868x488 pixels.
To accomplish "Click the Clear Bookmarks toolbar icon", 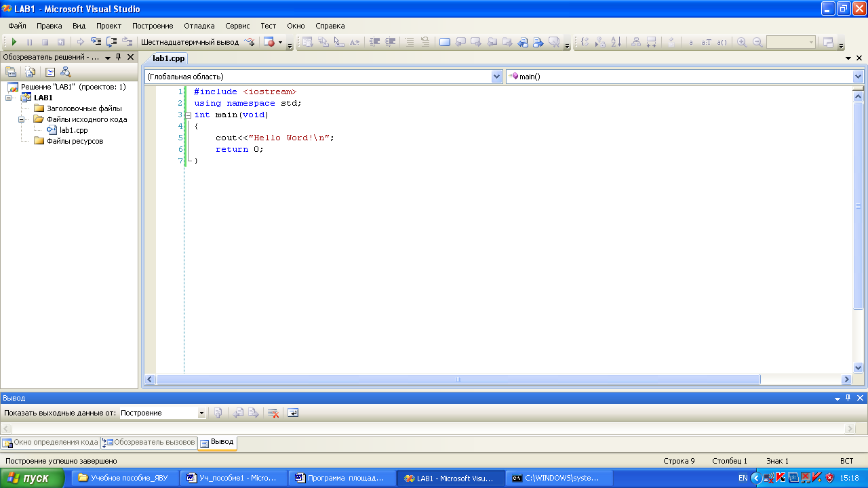I will 555,42.
